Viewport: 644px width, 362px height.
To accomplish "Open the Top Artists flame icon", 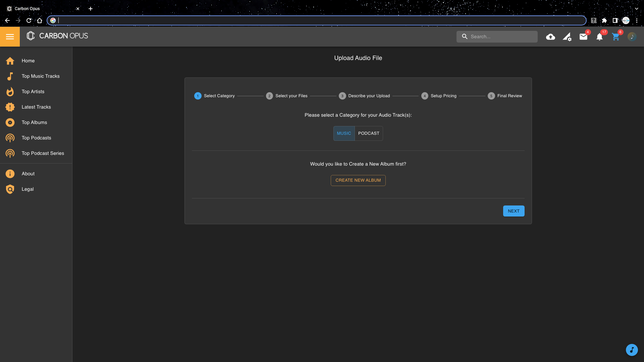I will [10, 92].
